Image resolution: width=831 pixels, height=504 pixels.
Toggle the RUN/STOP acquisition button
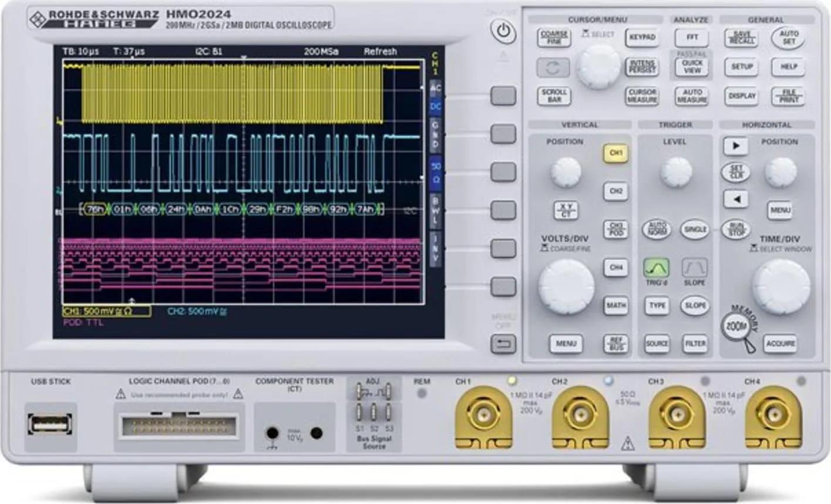[736, 229]
